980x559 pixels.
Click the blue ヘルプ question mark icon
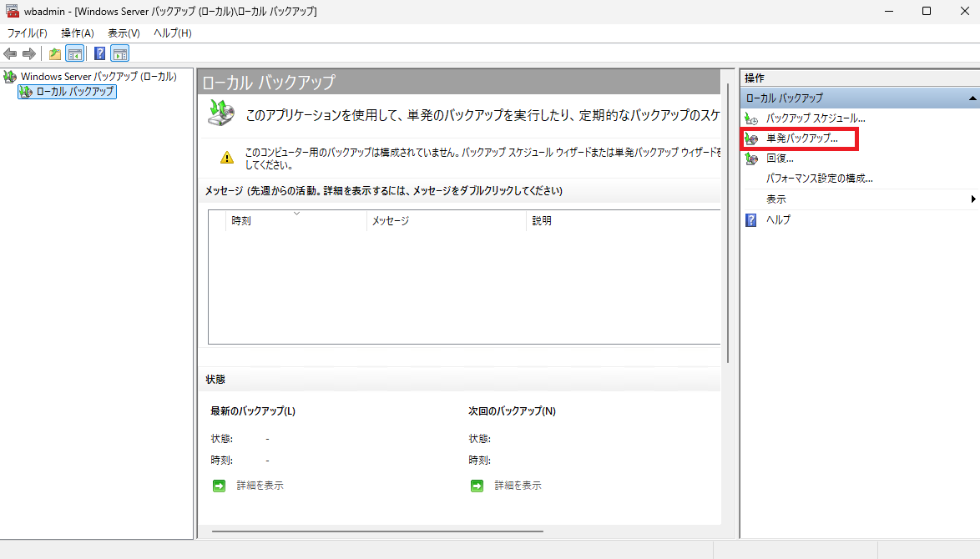pos(751,220)
